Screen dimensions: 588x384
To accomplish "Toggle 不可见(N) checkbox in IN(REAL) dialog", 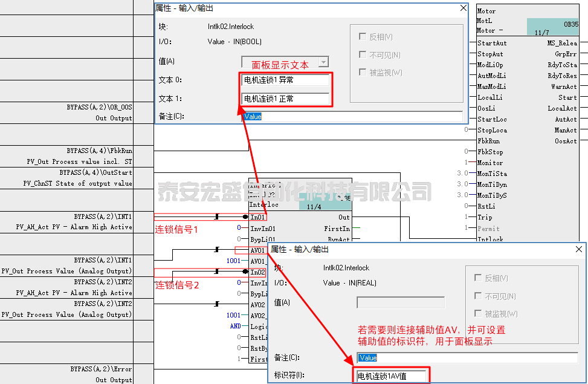I will (x=479, y=296).
